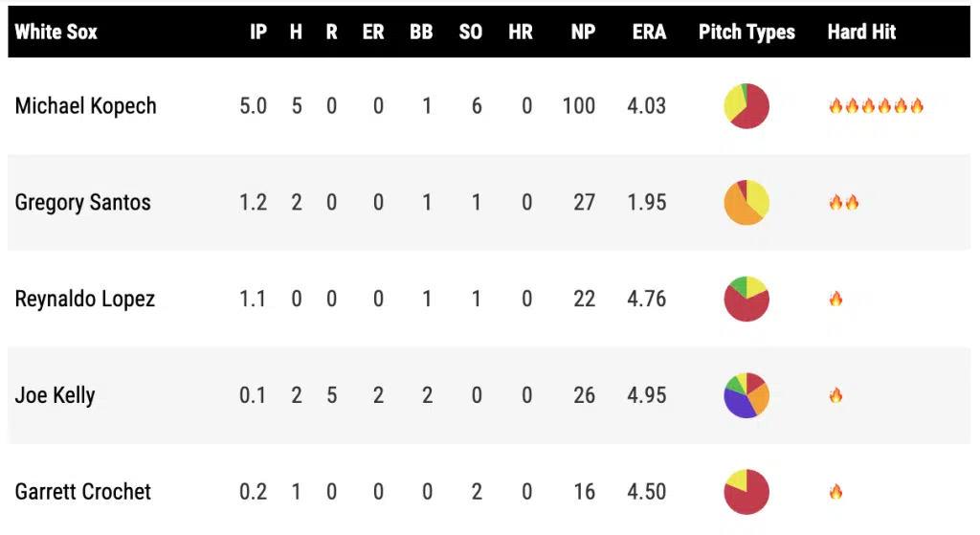Click Michael Kopech's pitch types pie chart
This screenshot has width=980, height=535.
pos(746,105)
